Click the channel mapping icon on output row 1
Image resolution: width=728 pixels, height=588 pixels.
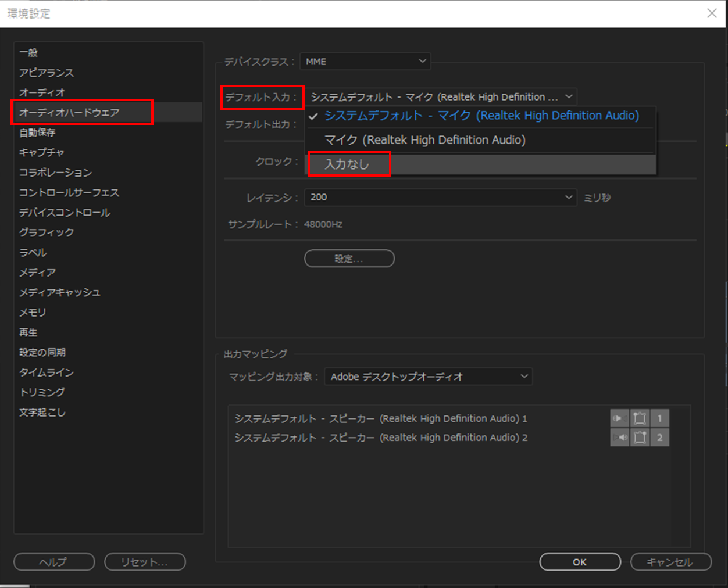pyautogui.click(x=640, y=418)
